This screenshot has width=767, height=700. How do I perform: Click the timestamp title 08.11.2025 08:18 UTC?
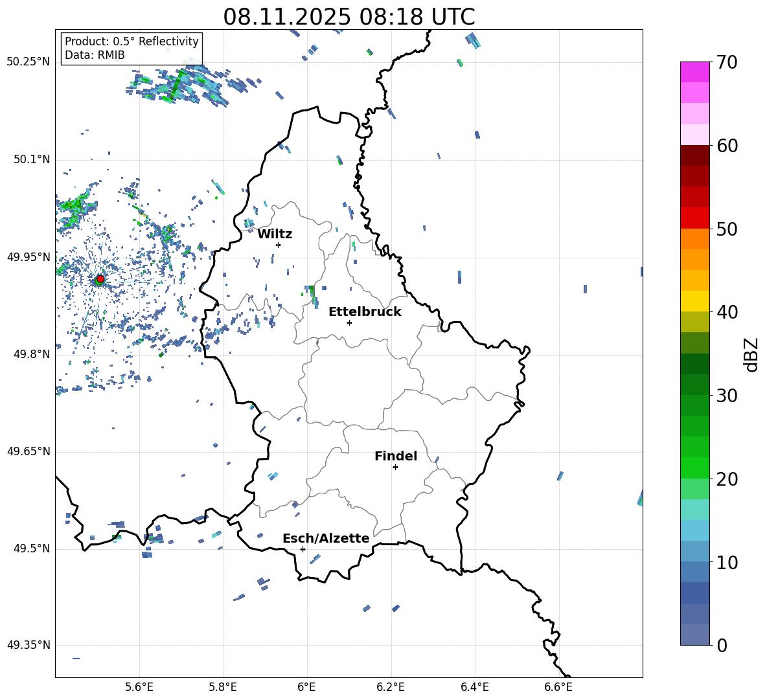click(349, 17)
